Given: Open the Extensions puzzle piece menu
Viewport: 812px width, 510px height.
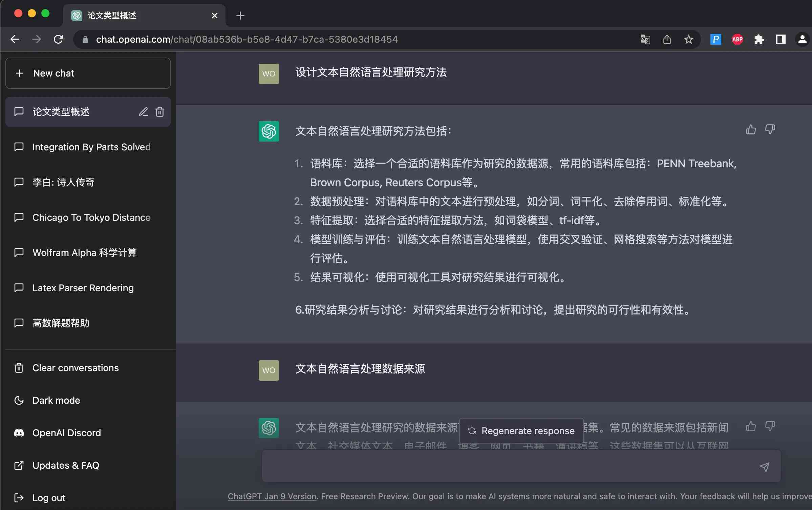Looking at the screenshot, I should pos(759,39).
